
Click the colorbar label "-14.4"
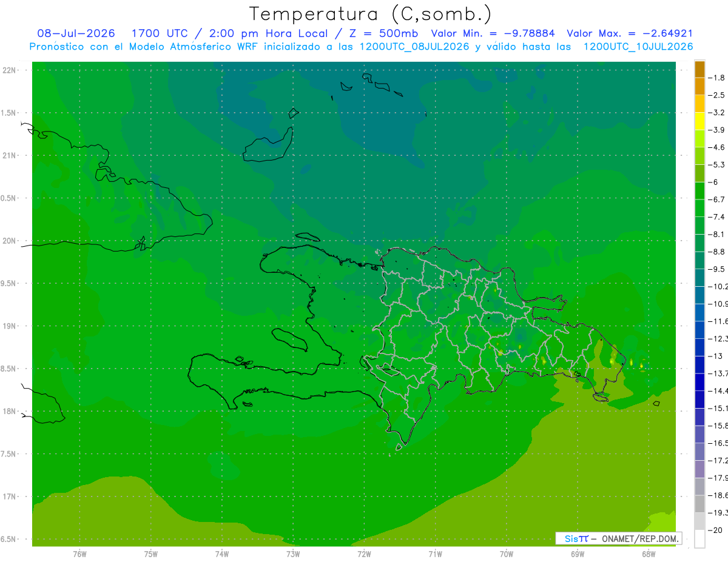[x=718, y=390]
